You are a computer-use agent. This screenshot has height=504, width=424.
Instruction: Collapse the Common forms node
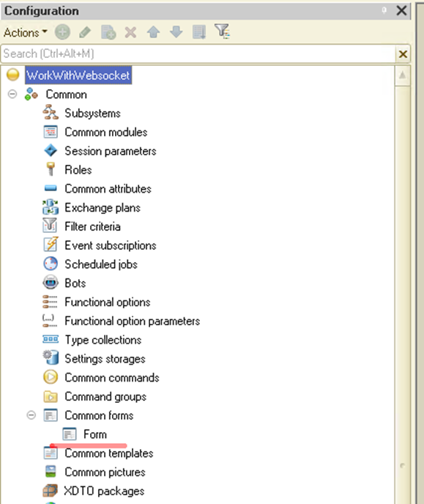(31, 415)
